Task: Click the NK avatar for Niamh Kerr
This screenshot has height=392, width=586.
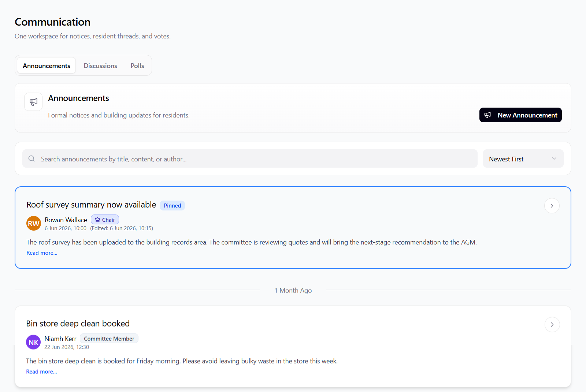Action: click(x=33, y=342)
